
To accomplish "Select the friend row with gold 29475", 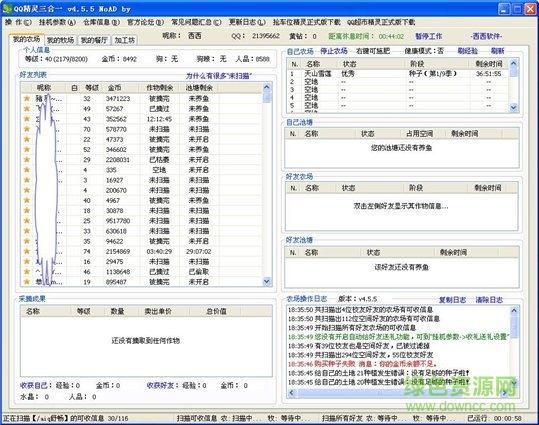I will 141,262.
